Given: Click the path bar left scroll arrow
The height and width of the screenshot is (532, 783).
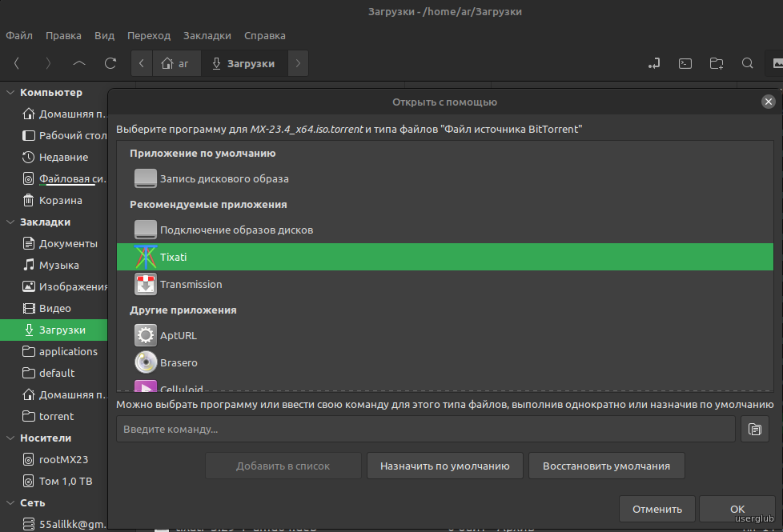Looking at the screenshot, I should point(142,63).
